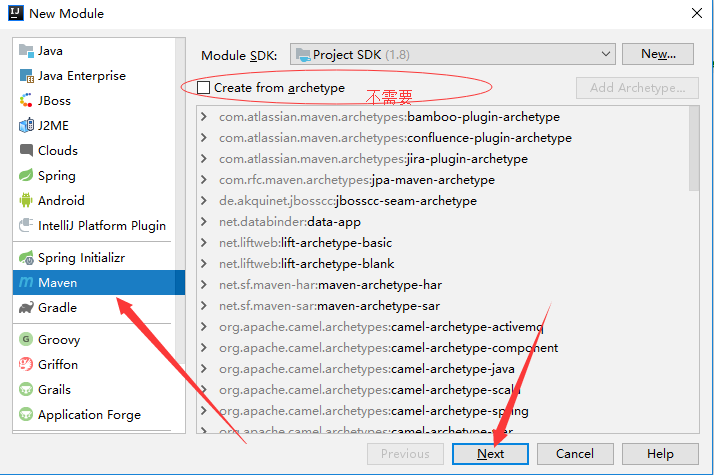Select camel-archetype-activemq text row
The width and height of the screenshot is (714, 475).
[381, 327]
